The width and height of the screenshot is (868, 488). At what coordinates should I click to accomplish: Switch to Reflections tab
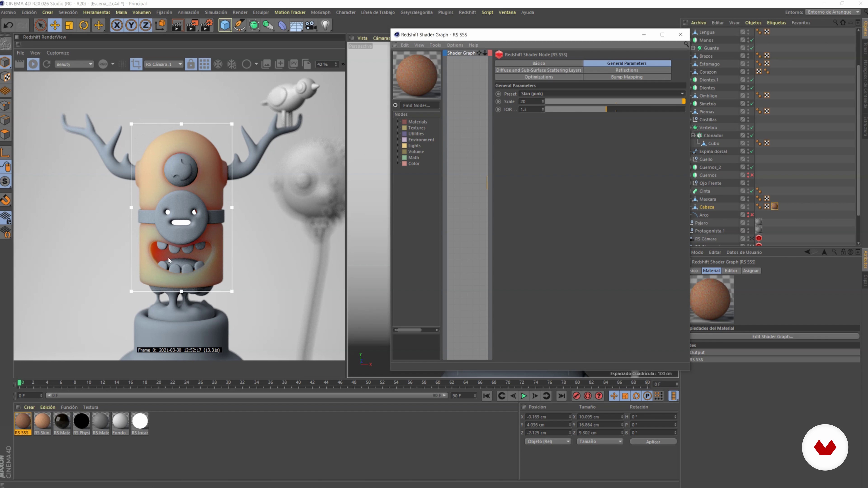627,70
